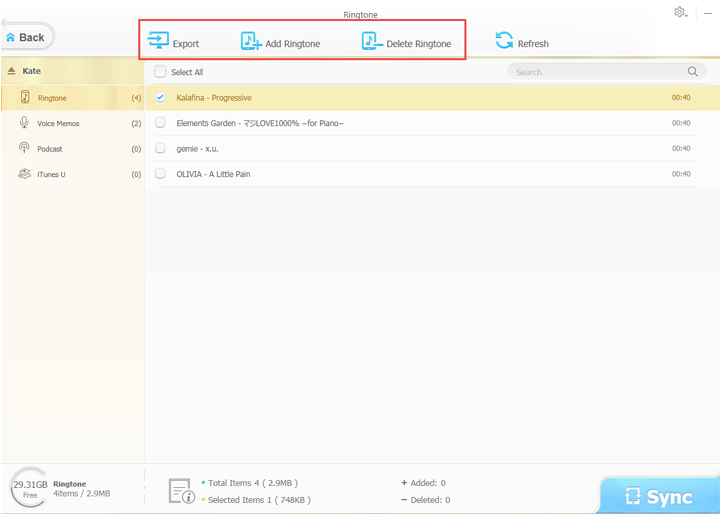
Task: Eject the Kate device
Action: (x=12, y=71)
